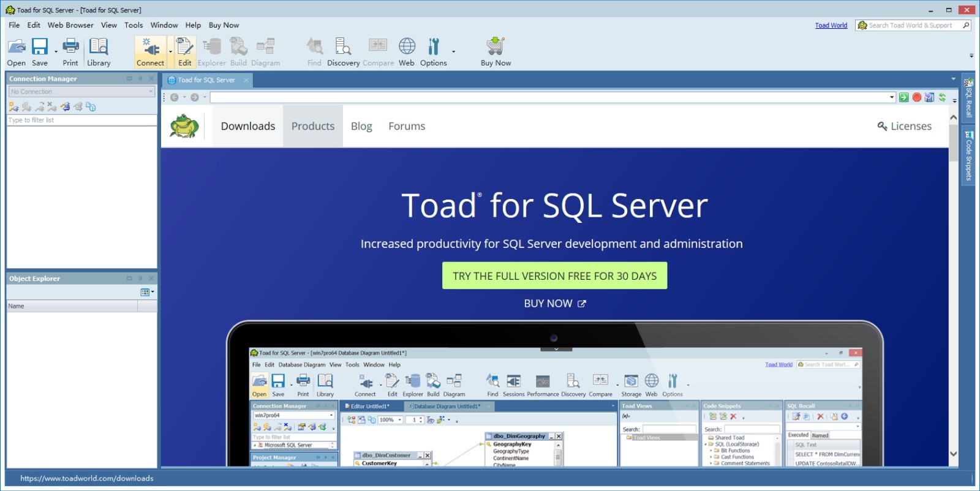Follow the Toad World link at top right
Viewport: 980px width, 491px height.
(831, 26)
